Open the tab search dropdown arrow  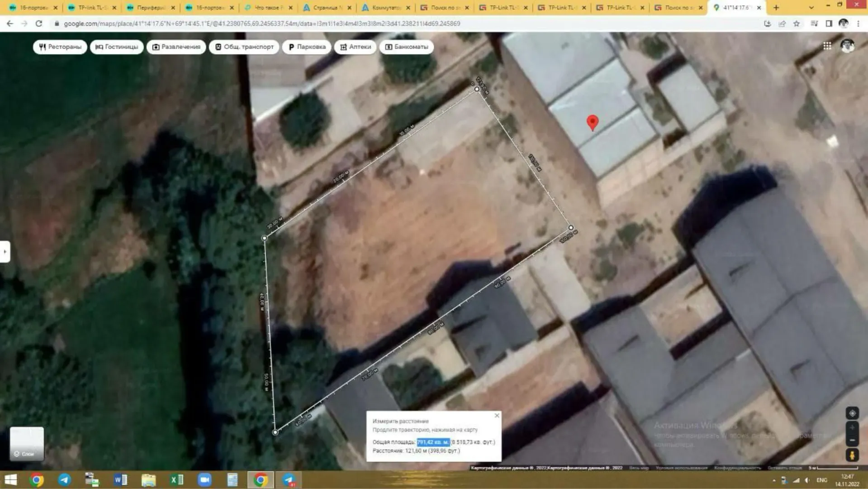(811, 8)
